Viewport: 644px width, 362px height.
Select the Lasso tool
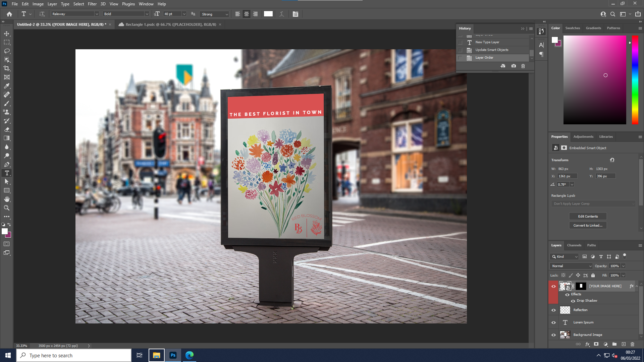pyautogui.click(x=7, y=51)
